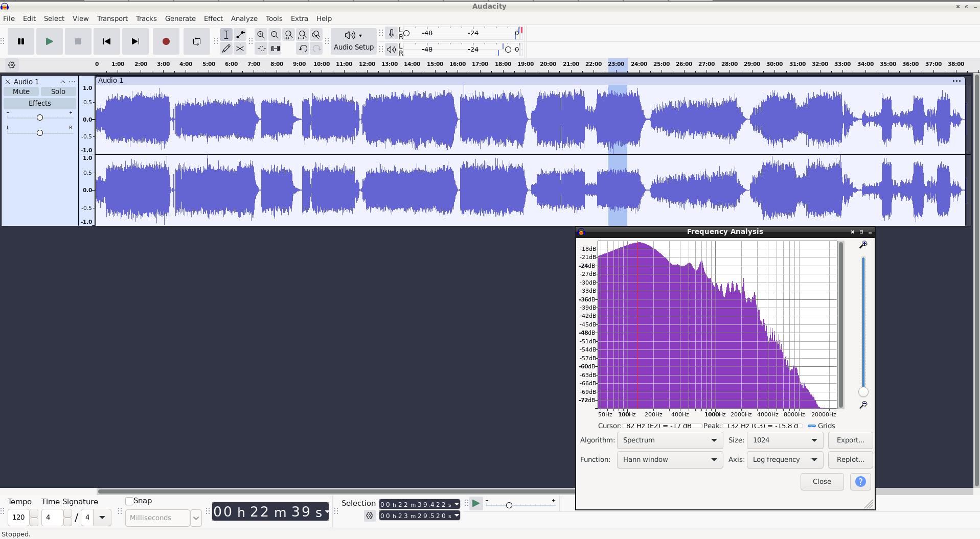Click the Zoom Toggle icon
The image size is (980, 539).
click(x=316, y=35)
